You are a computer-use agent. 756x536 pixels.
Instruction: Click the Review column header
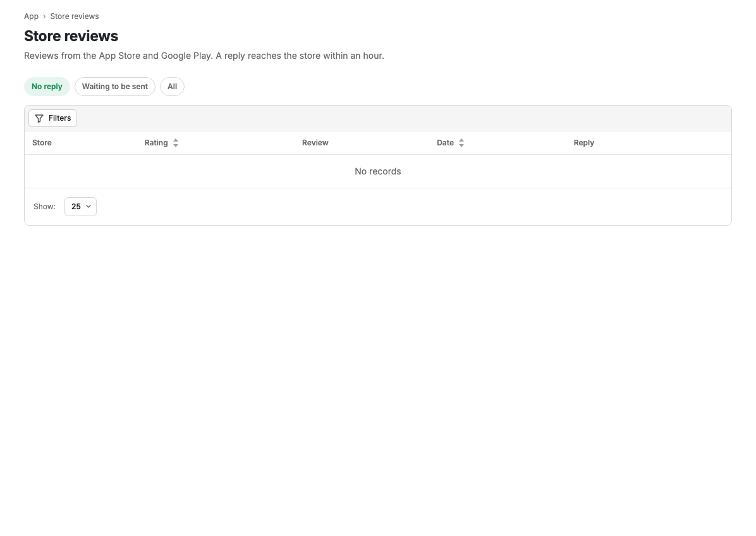315,143
